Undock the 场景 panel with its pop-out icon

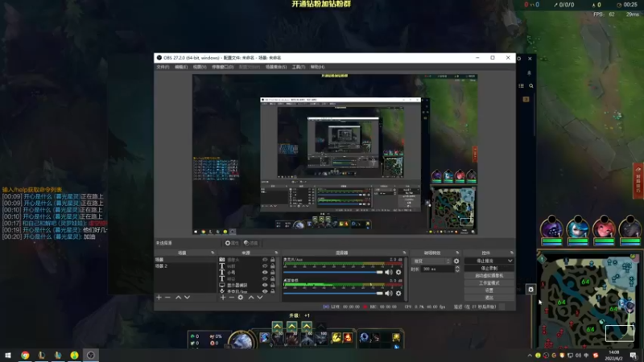pos(213,253)
